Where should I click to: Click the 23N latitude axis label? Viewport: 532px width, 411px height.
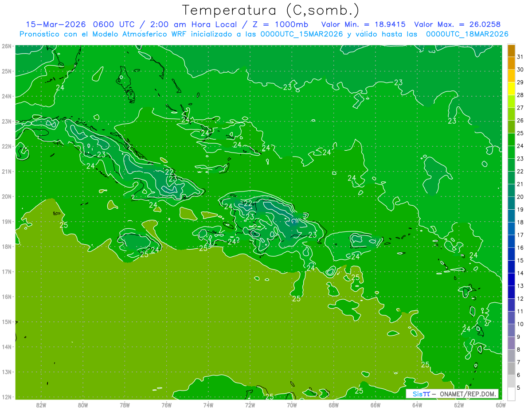coord(7,121)
